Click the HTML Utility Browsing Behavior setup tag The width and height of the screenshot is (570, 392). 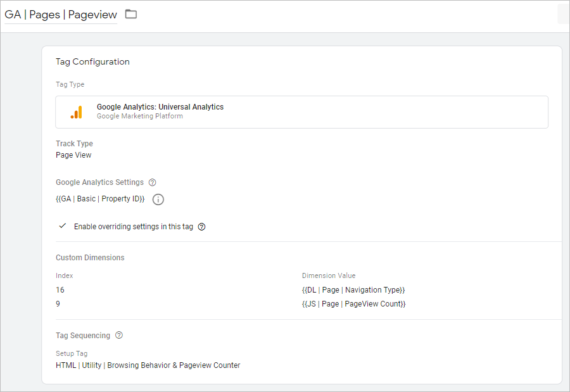(x=148, y=365)
